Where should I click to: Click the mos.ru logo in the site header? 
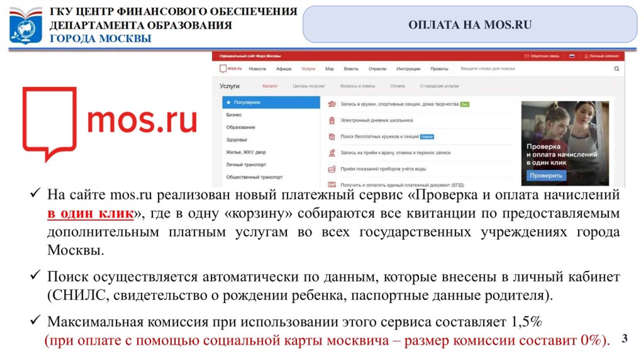click(231, 69)
